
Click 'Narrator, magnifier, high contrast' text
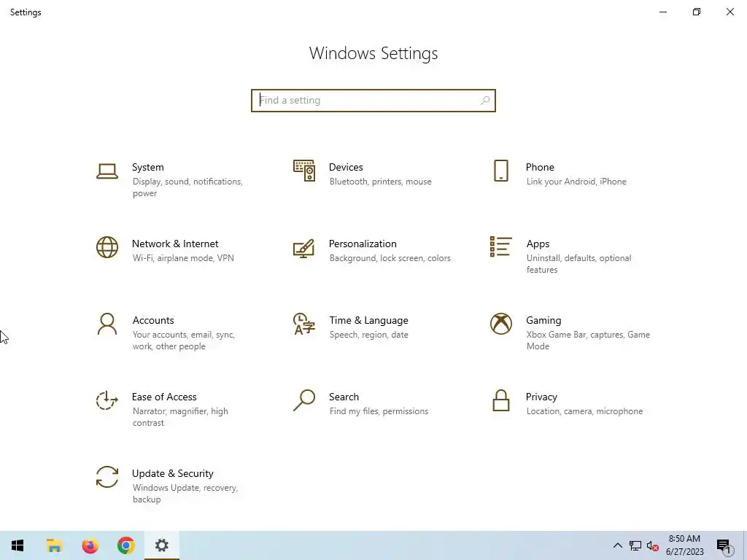pos(180,417)
